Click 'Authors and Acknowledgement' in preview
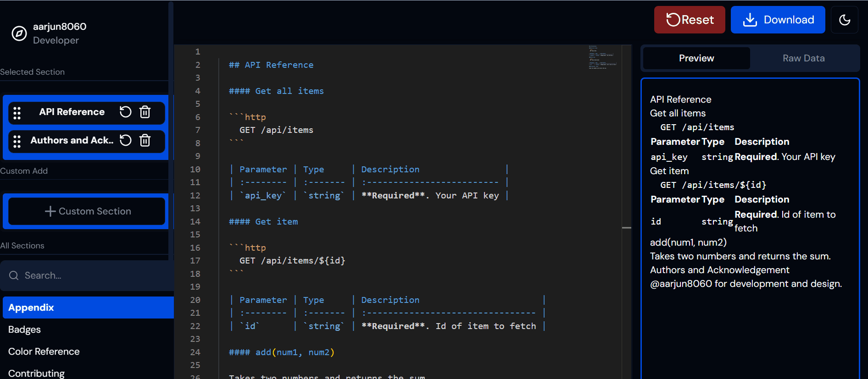Viewport: 868px width, 379px height. (x=720, y=270)
